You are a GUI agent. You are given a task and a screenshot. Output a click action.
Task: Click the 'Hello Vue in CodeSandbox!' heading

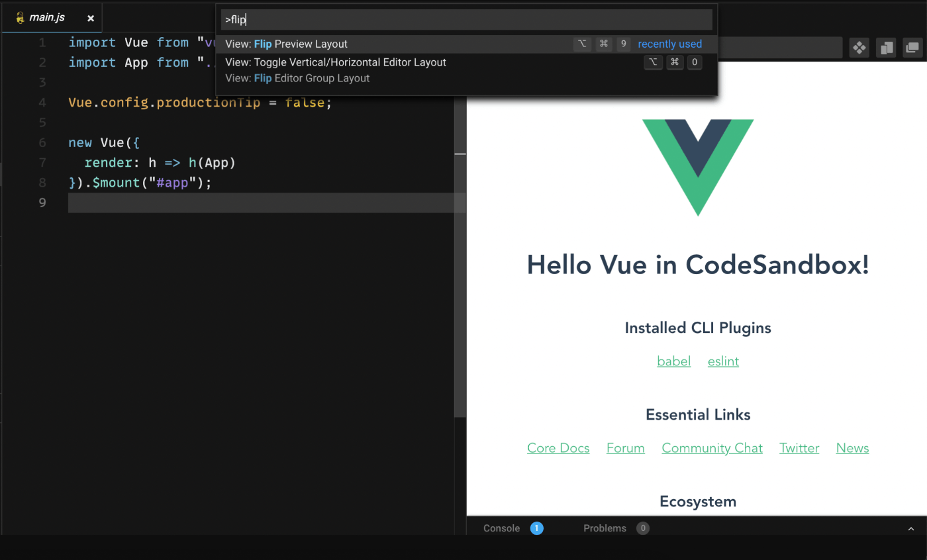coord(698,265)
